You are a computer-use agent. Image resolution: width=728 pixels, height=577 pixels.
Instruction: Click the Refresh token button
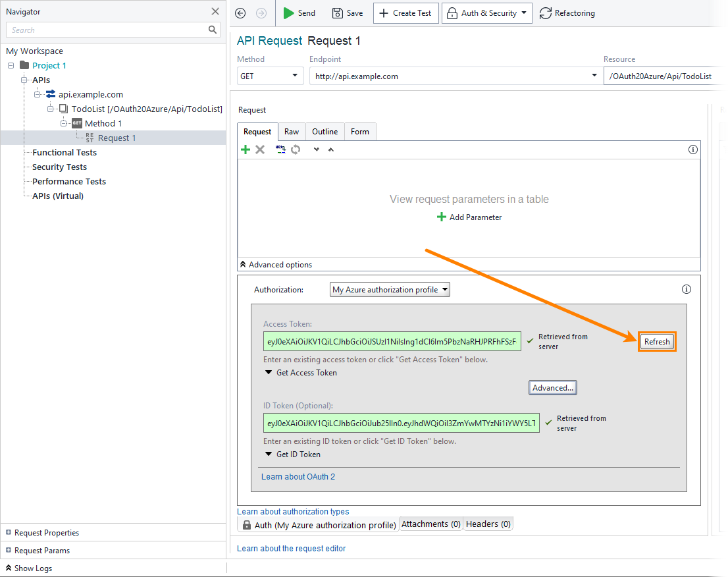pyautogui.click(x=657, y=342)
